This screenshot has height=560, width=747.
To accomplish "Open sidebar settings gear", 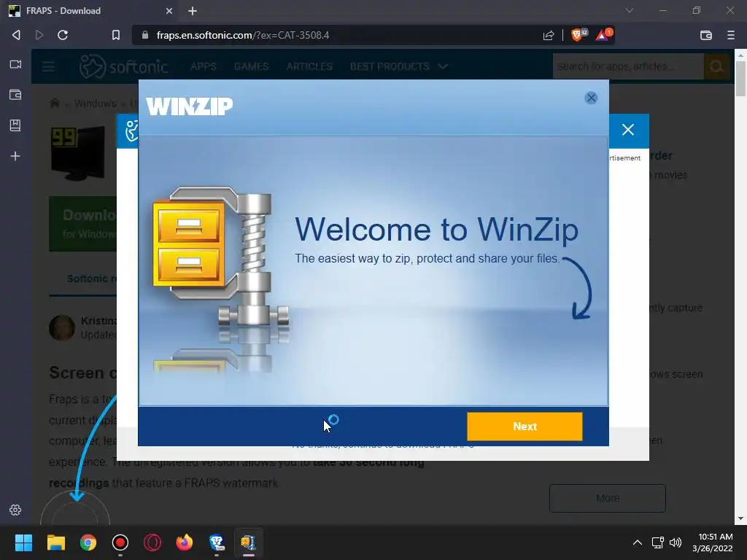I will 15,510.
